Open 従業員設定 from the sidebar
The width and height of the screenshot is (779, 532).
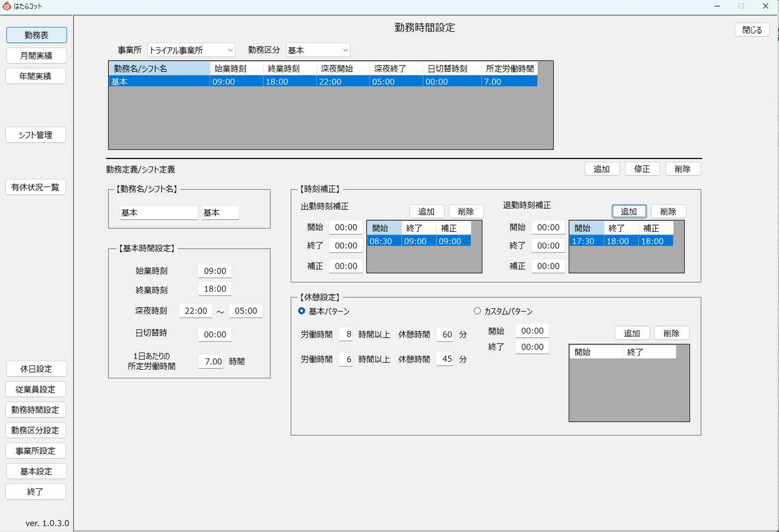click(36, 389)
